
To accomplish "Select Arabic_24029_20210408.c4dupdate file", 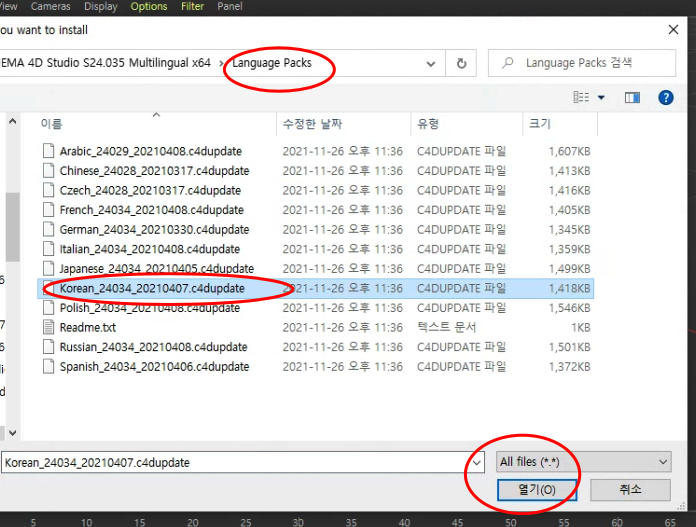I will coord(150,151).
